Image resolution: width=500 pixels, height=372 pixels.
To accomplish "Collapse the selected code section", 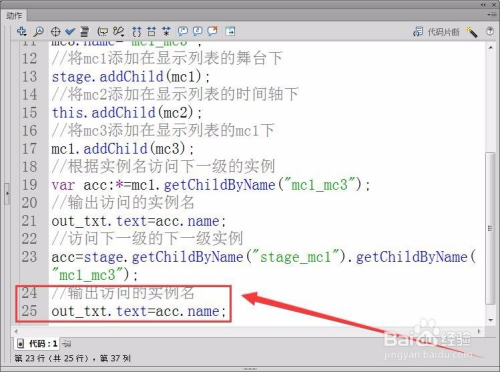I will (151, 32).
